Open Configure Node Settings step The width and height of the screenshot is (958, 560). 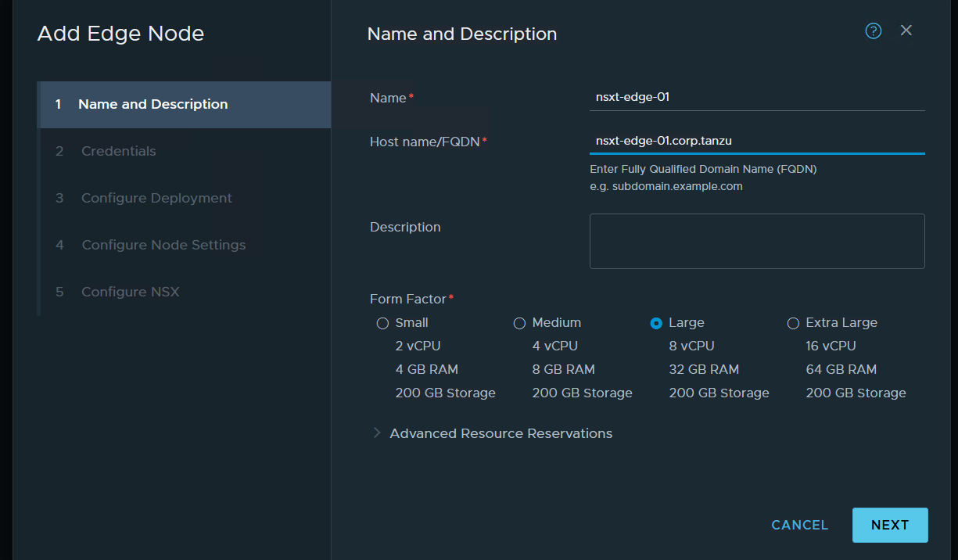click(x=163, y=246)
